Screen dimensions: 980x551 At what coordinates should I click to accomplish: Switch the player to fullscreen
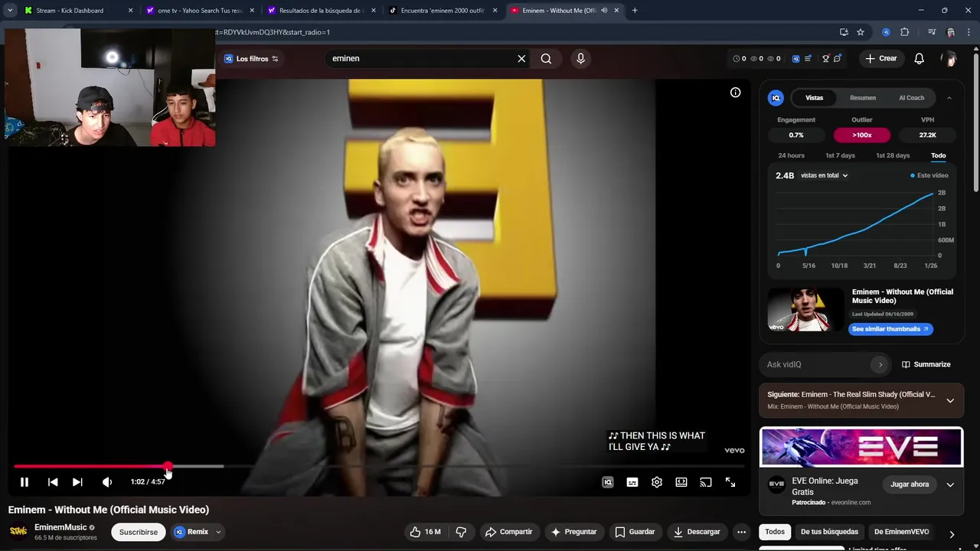pos(730,482)
